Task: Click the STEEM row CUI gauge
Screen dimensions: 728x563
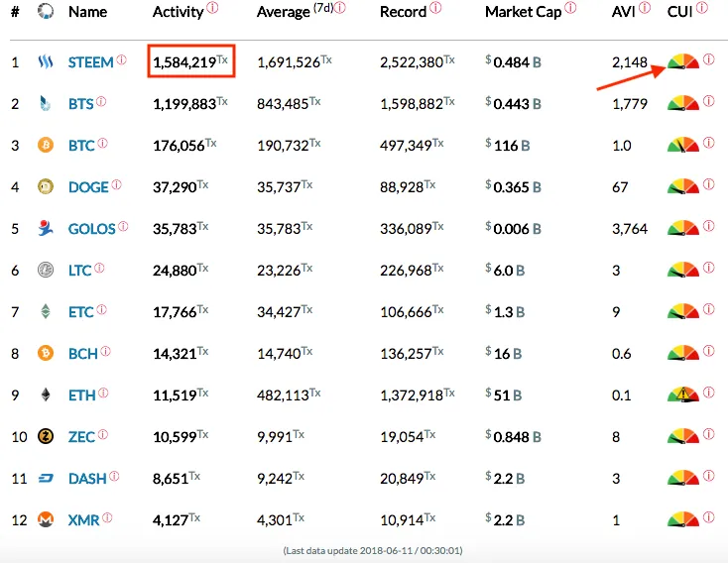Action: tap(683, 61)
